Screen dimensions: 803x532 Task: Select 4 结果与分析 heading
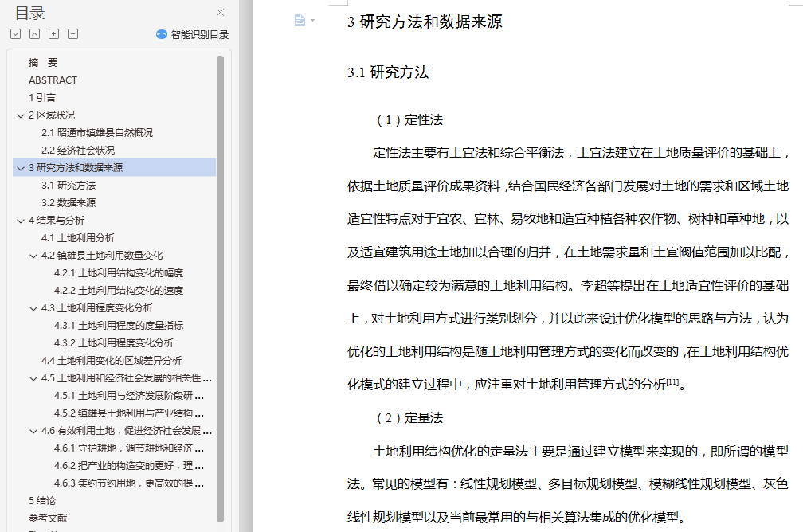(57, 220)
